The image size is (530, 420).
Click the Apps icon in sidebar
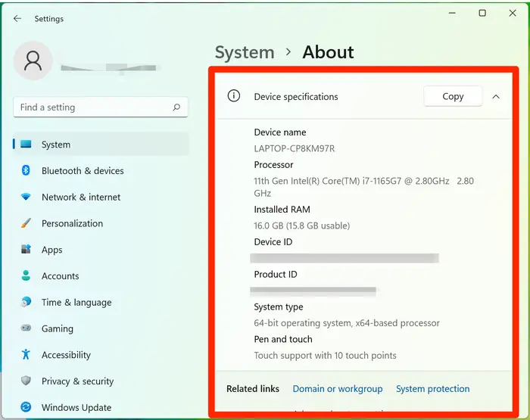point(26,250)
